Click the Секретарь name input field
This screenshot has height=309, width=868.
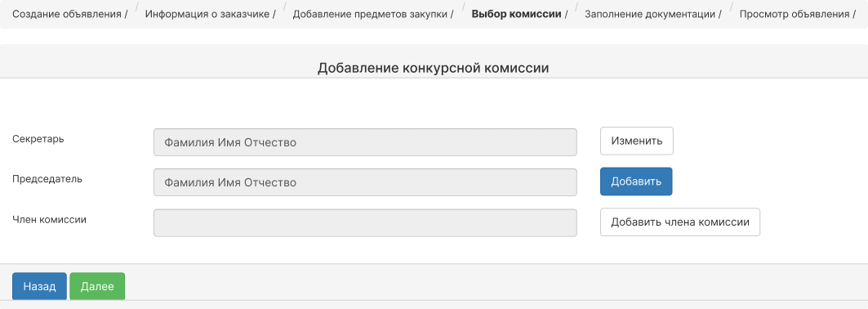365,142
